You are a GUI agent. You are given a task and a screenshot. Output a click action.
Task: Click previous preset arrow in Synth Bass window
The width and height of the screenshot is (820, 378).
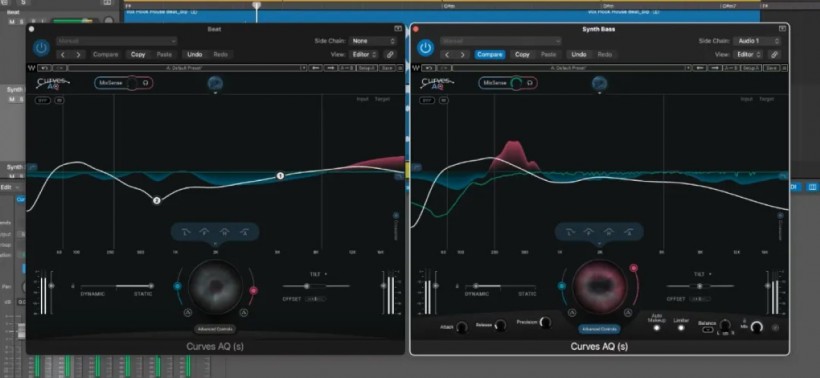tap(447, 54)
